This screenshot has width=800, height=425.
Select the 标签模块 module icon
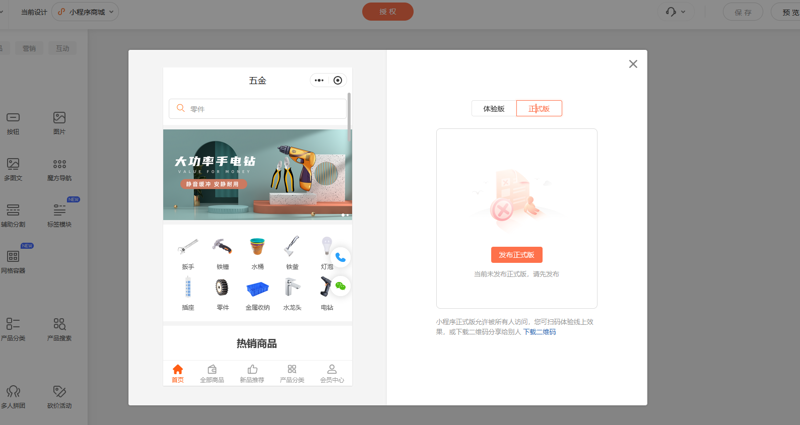click(x=59, y=210)
